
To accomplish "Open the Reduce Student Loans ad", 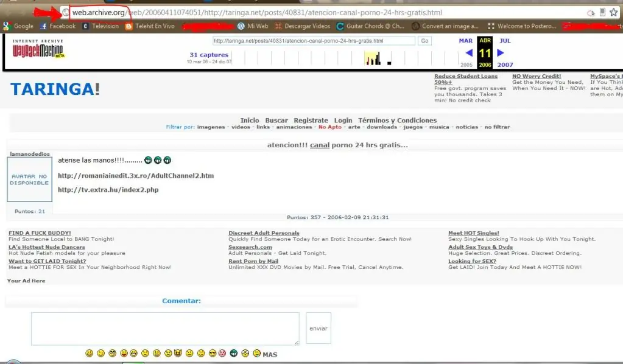I will click(x=466, y=79).
